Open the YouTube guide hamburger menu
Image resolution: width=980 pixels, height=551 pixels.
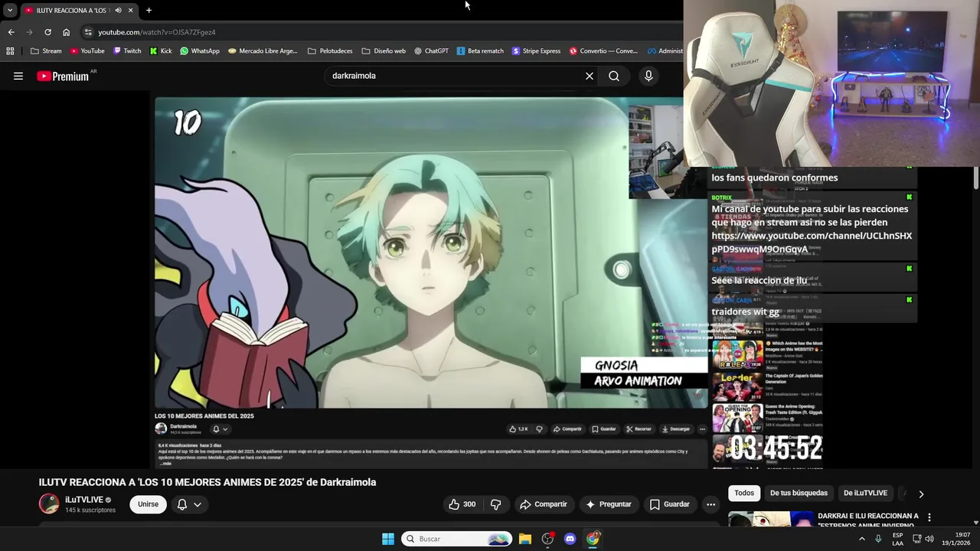pos(18,76)
